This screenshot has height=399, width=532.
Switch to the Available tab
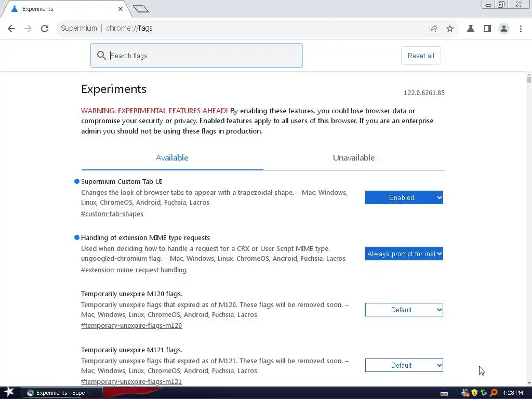(172, 158)
